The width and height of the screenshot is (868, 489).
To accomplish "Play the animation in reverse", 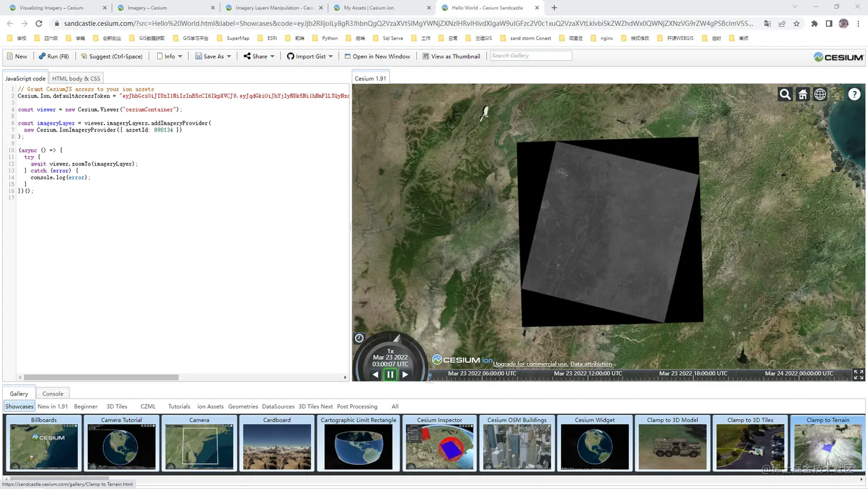I will click(x=375, y=375).
